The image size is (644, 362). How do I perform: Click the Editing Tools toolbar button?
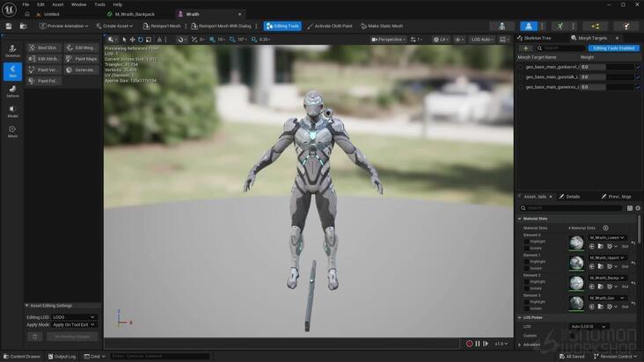coord(282,25)
